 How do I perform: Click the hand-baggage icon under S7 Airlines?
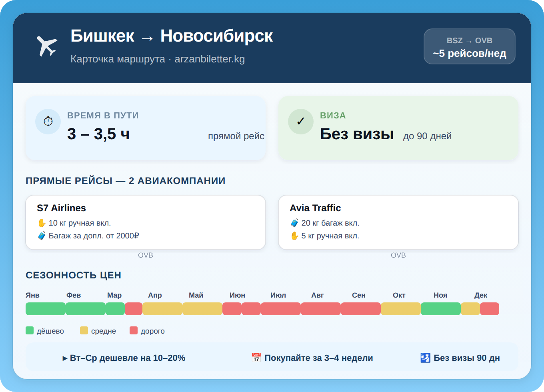point(42,223)
